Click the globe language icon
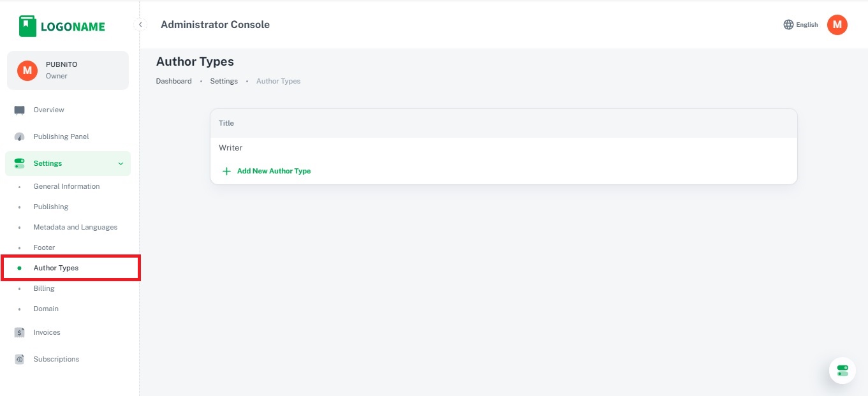The height and width of the screenshot is (396, 868). tap(788, 25)
